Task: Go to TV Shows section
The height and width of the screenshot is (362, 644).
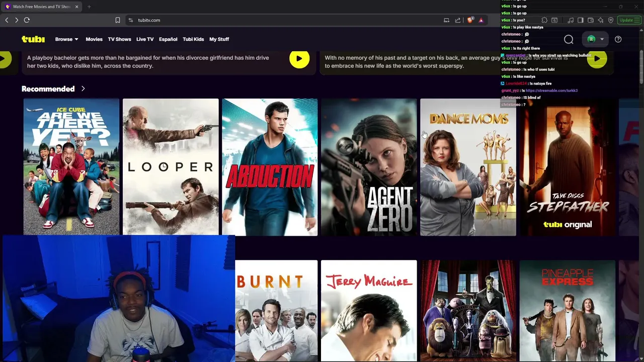Action: point(119,39)
